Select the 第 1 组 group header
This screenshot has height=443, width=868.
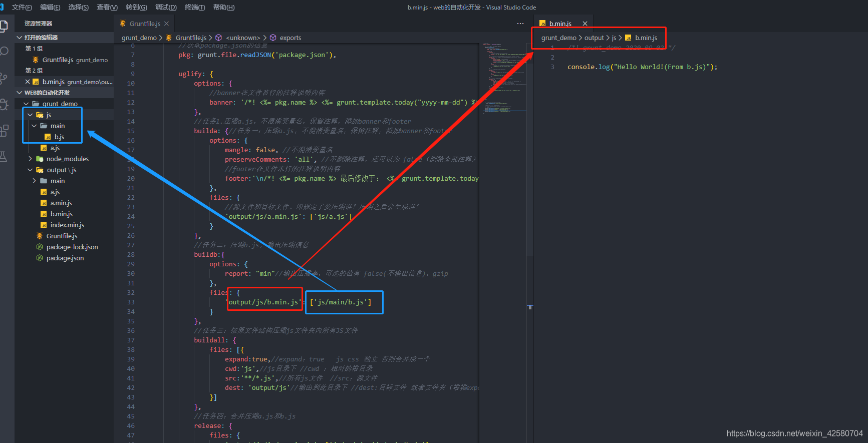pyautogui.click(x=34, y=49)
